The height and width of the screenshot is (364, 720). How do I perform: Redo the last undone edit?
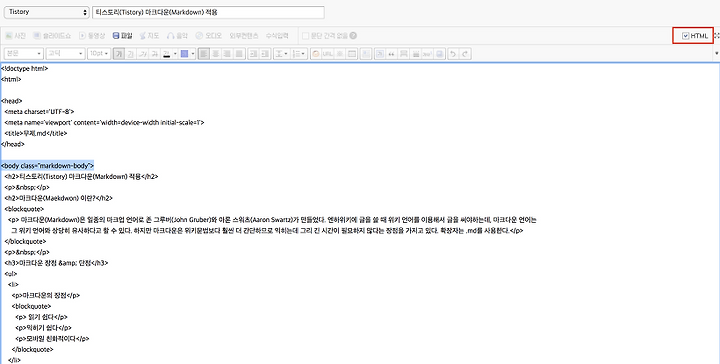coord(465,54)
